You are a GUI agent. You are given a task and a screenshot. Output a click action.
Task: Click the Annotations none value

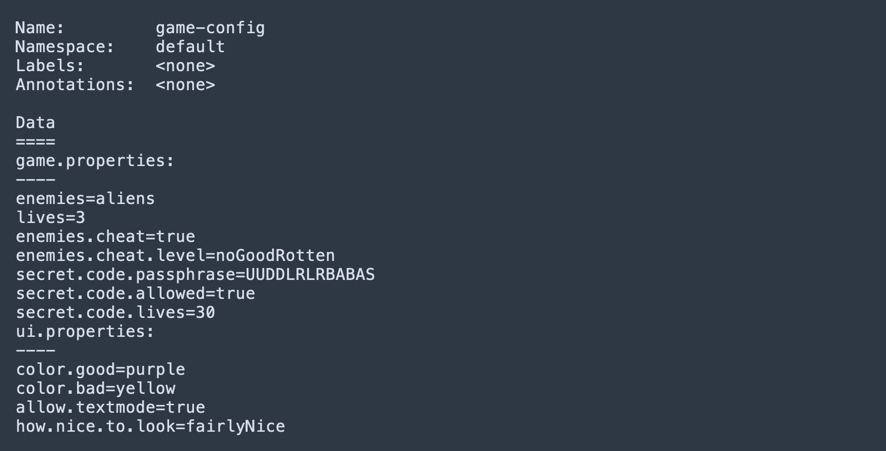click(x=185, y=85)
